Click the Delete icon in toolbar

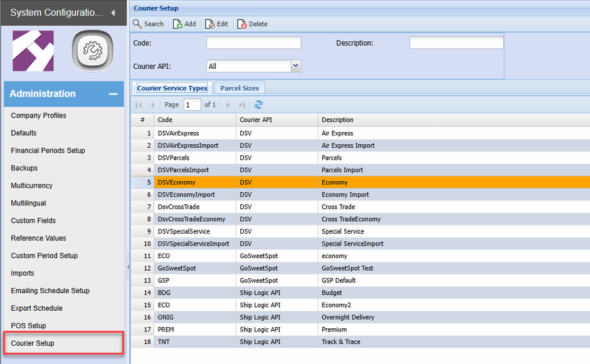point(242,24)
